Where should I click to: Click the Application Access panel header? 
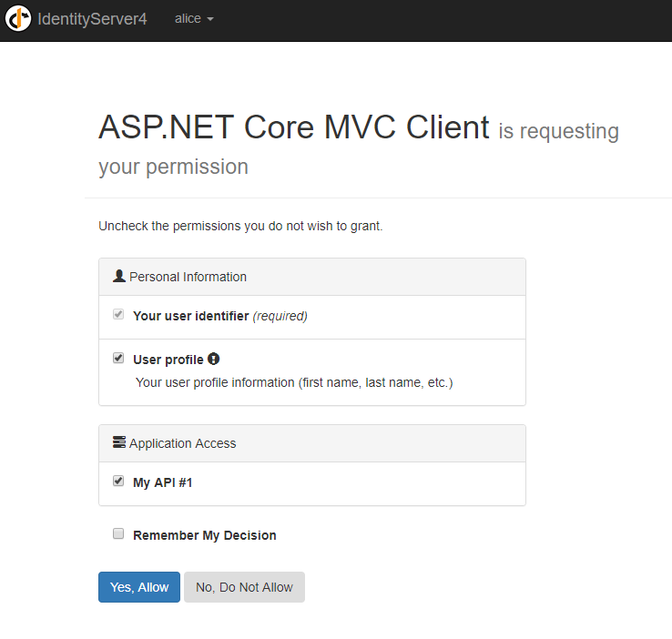(x=311, y=443)
